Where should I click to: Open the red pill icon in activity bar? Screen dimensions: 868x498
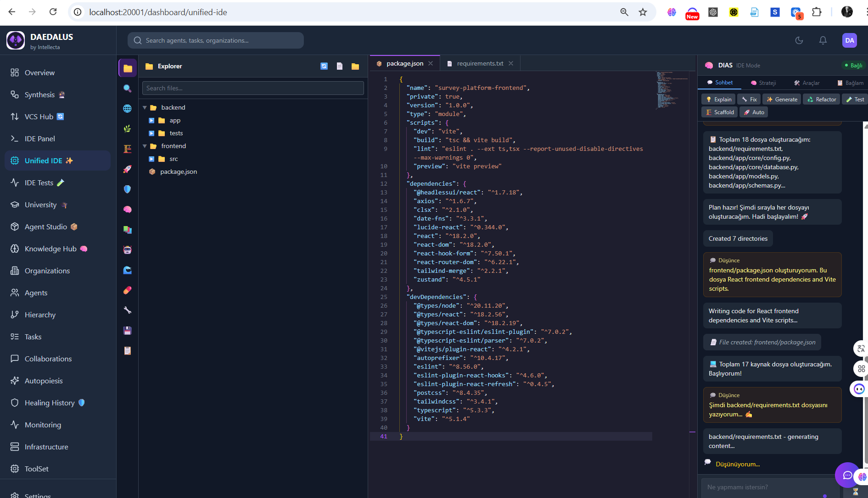point(128,290)
